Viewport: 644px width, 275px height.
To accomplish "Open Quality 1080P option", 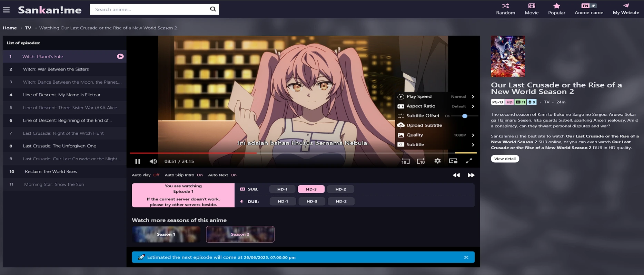I will (460, 135).
